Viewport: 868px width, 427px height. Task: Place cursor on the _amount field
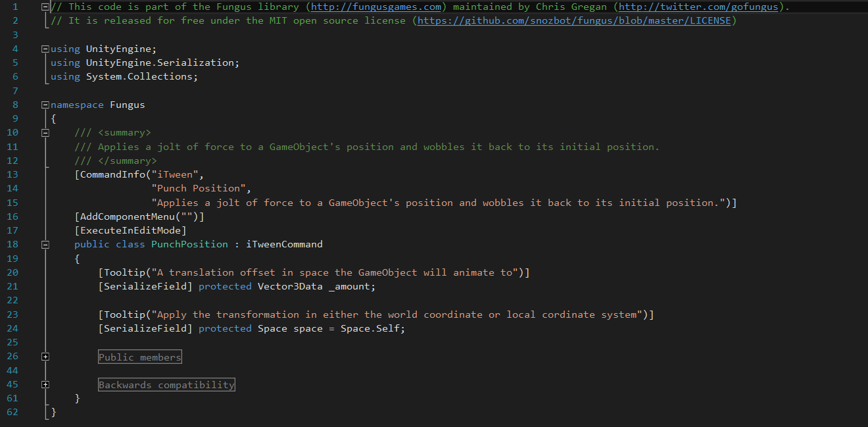(351, 286)
